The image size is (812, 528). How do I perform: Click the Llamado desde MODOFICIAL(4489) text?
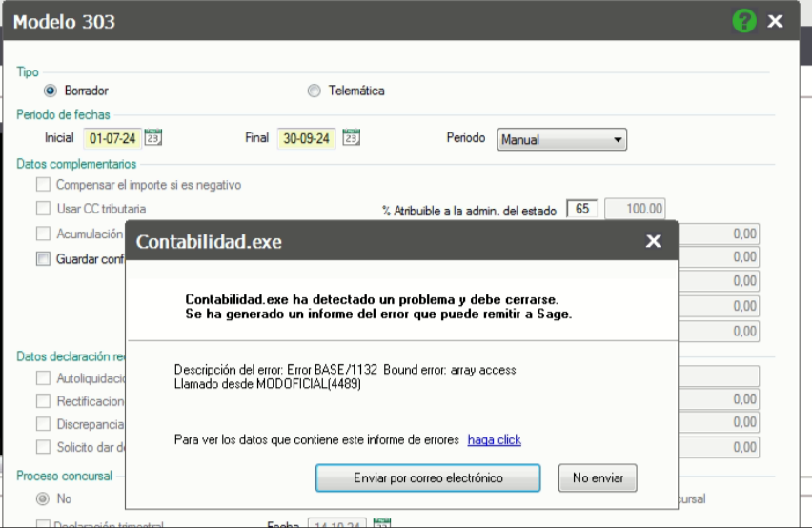(x=267, y=384)
